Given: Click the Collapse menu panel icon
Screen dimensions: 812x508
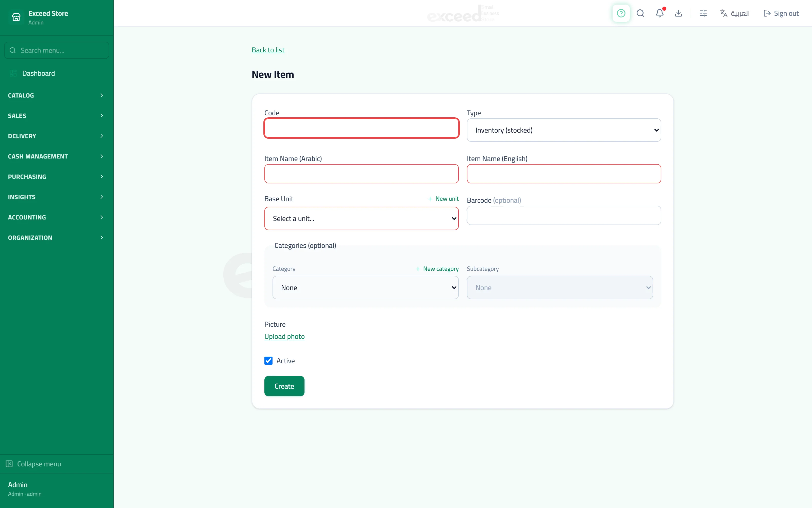Looking at the screenshot, I should (9, 464).
